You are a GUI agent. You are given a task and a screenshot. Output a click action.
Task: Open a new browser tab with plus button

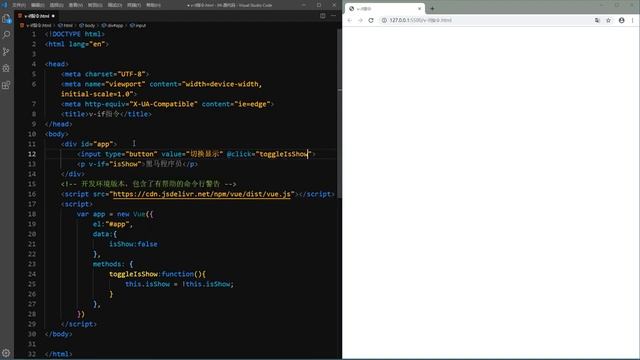[x=432, y=8]
